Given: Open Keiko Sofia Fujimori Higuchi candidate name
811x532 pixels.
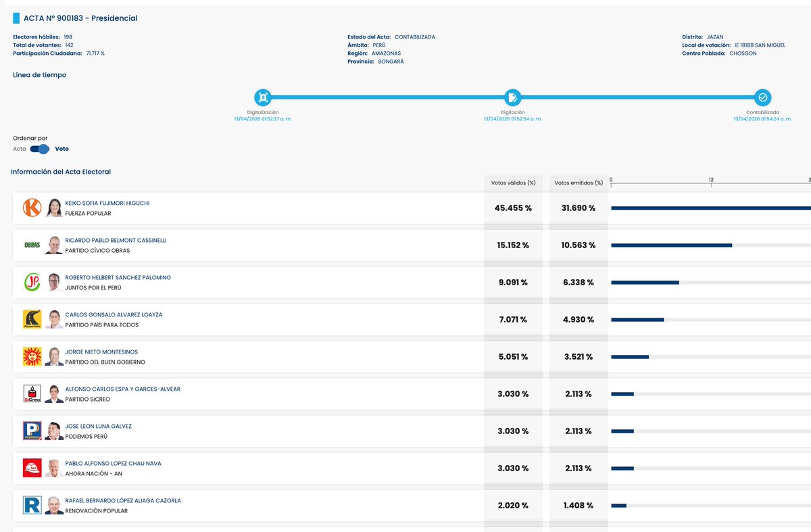Looking at the screenshot, I should coord(107,203).
